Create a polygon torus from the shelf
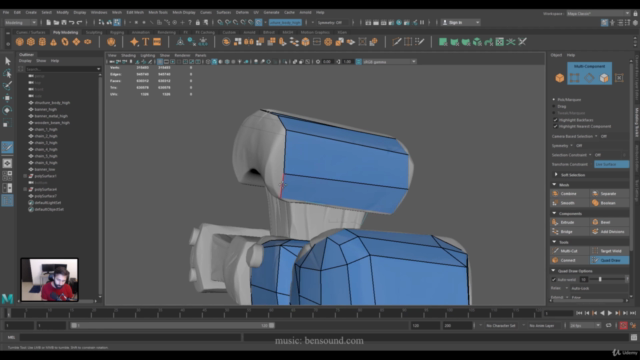The height and width of the screenshot is (360, 640). [65, 42]
